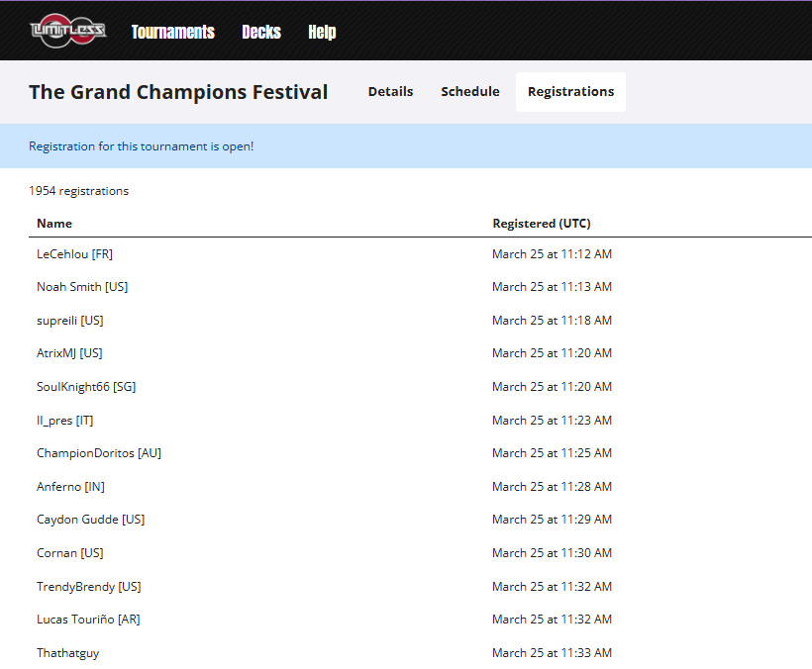The image size is (812, 669).
Task: Select player Noah Smith [US]
Action: click(82, 287)
